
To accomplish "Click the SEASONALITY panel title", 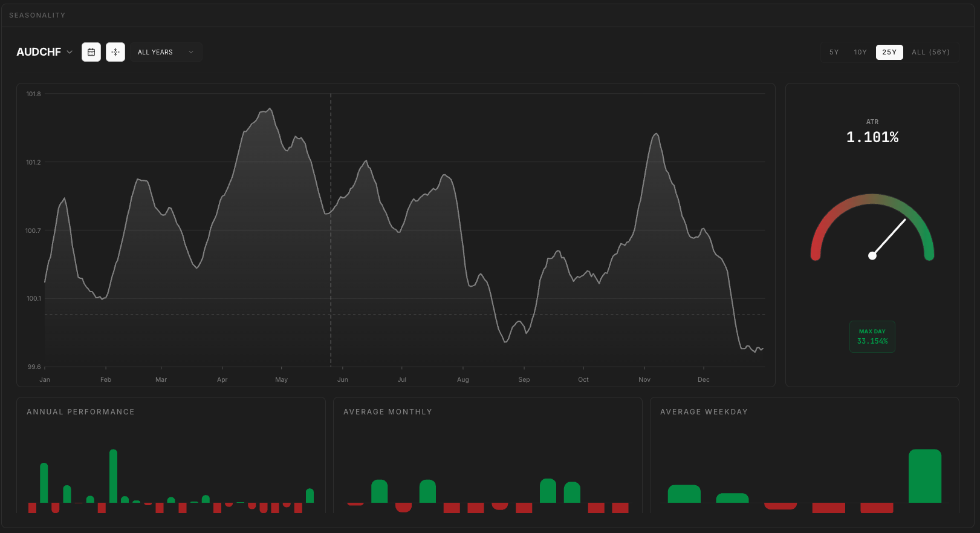I will tap(37, 15).
